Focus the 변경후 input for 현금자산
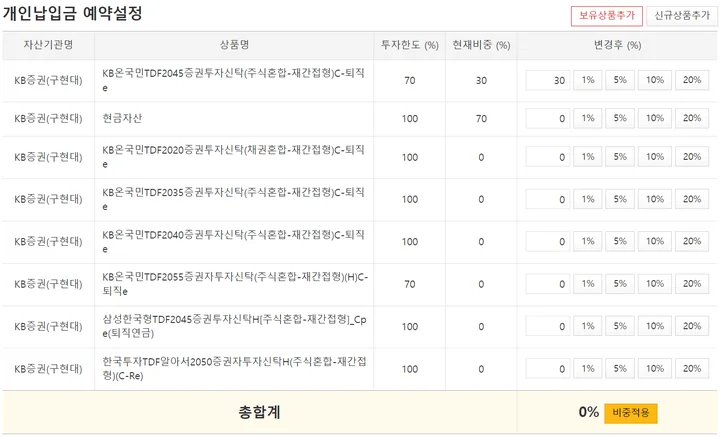Viewport: 720px width, 437px height. pos(548,118)
